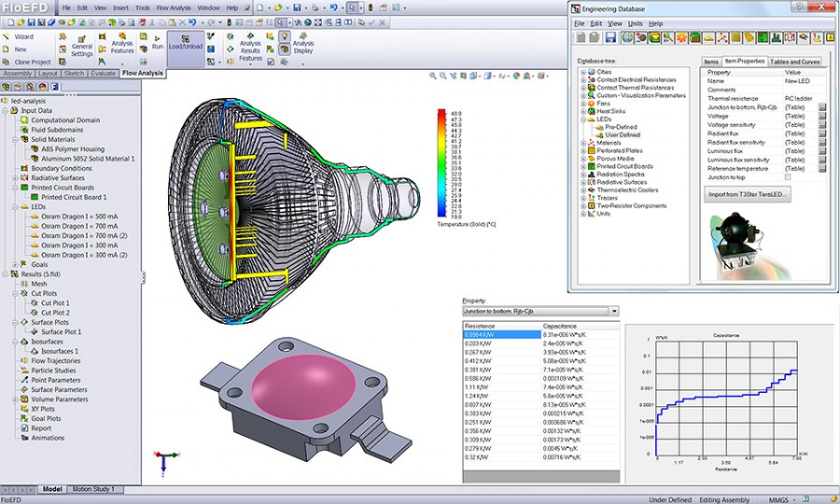
Task: Open table editor for Luminous flux property
Action: point(821,151)
